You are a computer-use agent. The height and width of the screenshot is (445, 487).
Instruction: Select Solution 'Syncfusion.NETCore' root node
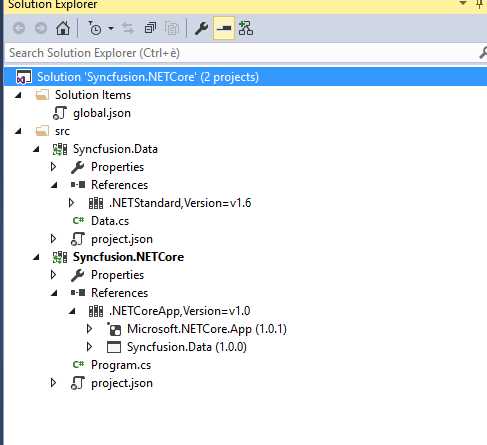(x=245, y=77)
